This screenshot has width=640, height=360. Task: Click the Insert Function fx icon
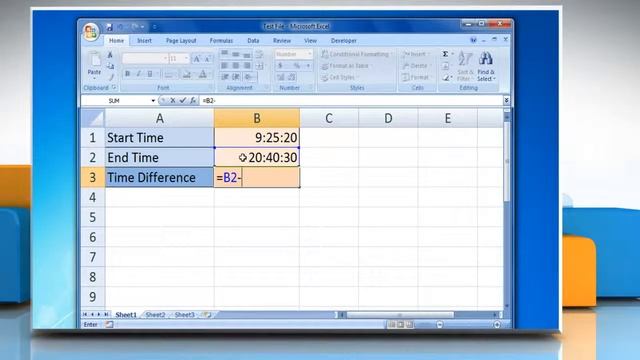(193, 100)
